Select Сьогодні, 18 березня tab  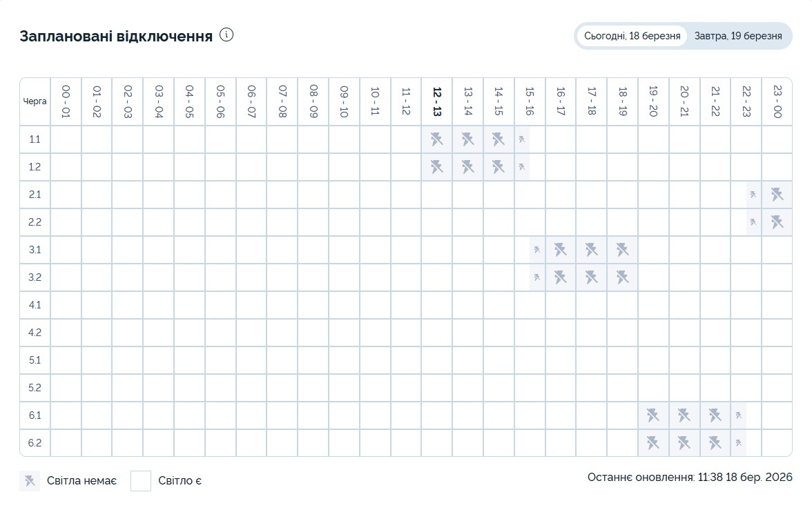click(632, 36)
